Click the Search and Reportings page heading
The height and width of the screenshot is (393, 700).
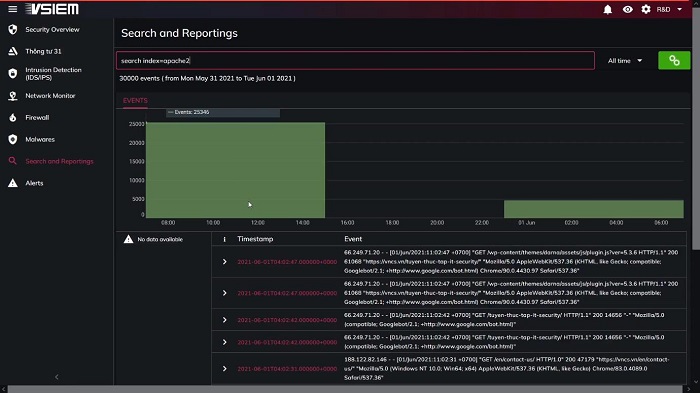179,33
